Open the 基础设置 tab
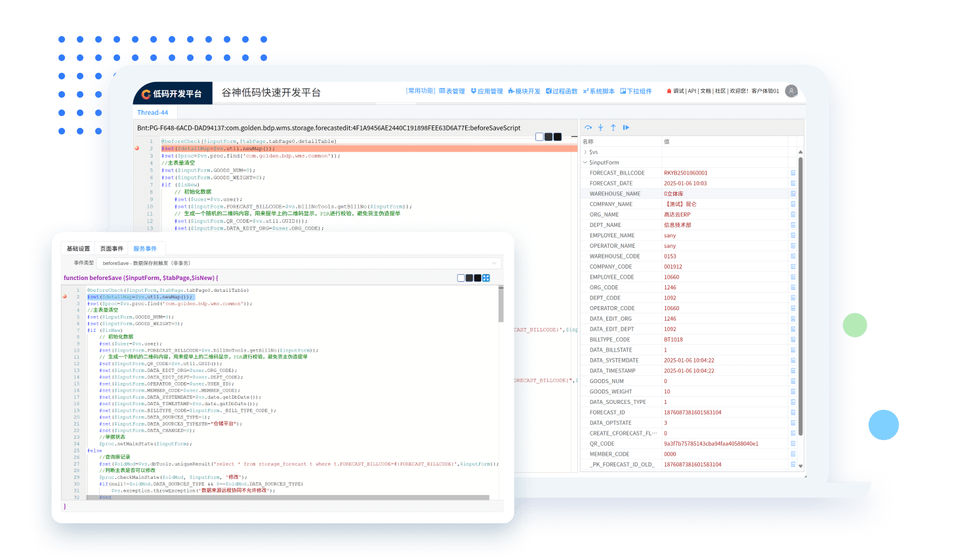971x560 pixels. (78, 249)
